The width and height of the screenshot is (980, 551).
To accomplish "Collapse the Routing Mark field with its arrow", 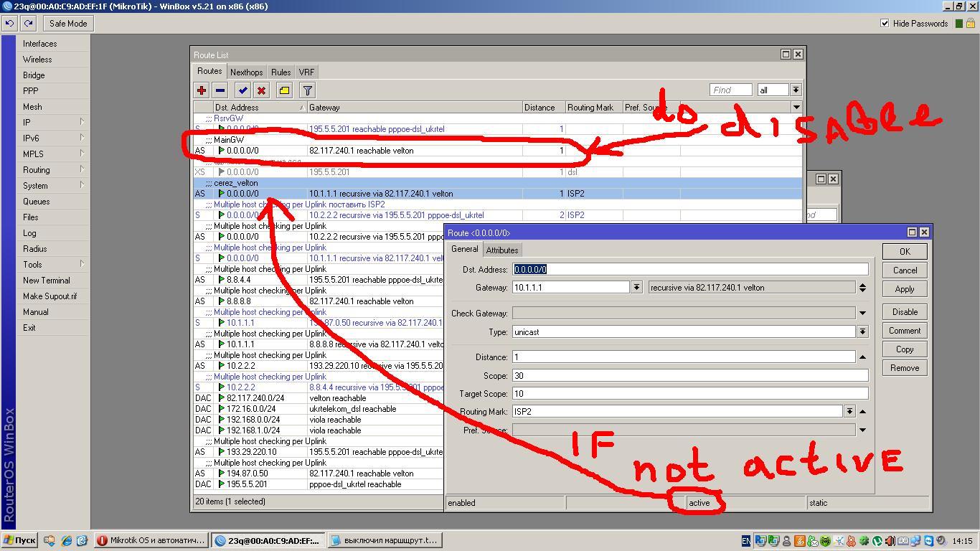I will click(862, 412).
